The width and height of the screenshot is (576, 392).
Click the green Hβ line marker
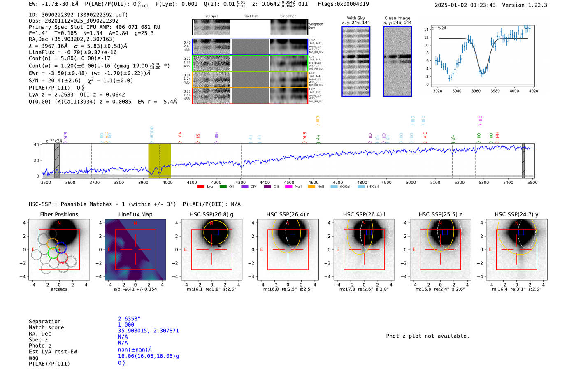453,138
